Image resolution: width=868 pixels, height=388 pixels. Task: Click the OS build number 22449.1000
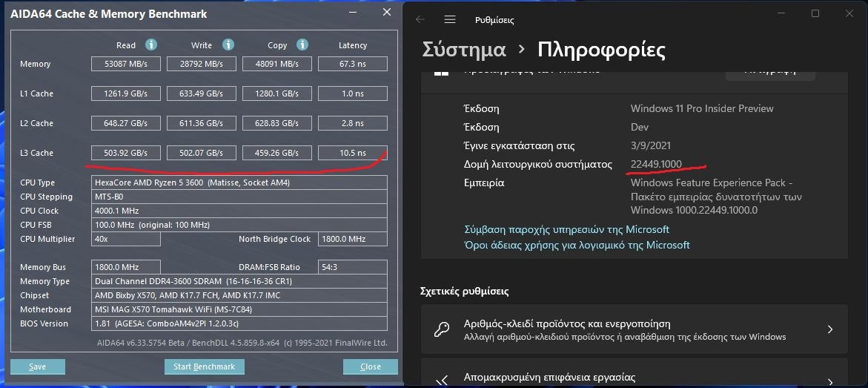[x=656, y=164]
